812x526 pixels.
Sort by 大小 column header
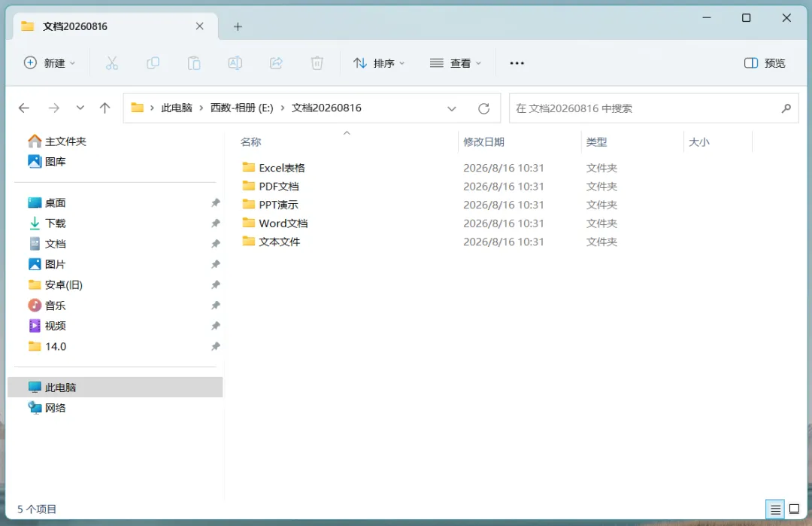(x=699, y=142)
